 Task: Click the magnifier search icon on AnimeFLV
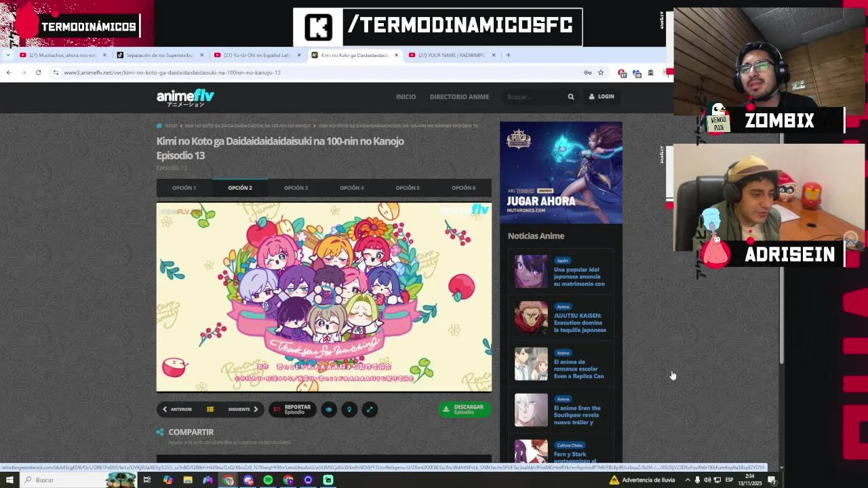click(571, 97)
